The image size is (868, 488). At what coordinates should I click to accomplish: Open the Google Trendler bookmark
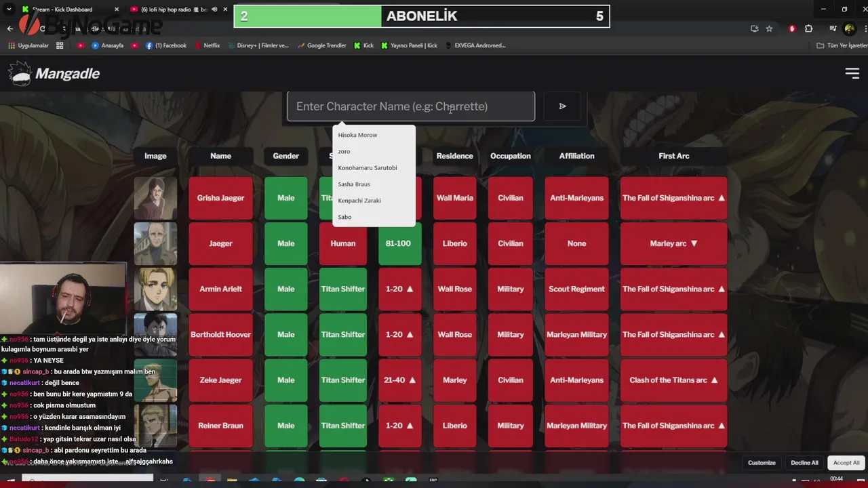point(321,45)
